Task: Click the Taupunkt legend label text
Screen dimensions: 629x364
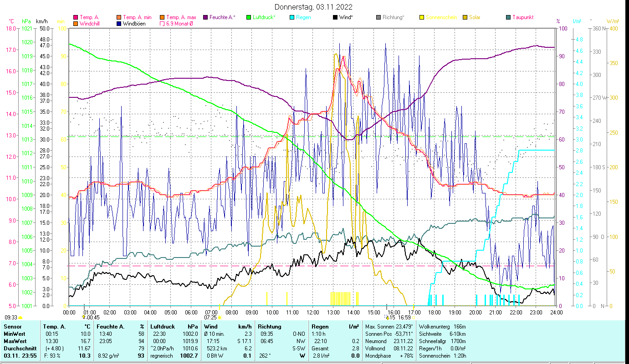Action: click(x=523, y=18)
